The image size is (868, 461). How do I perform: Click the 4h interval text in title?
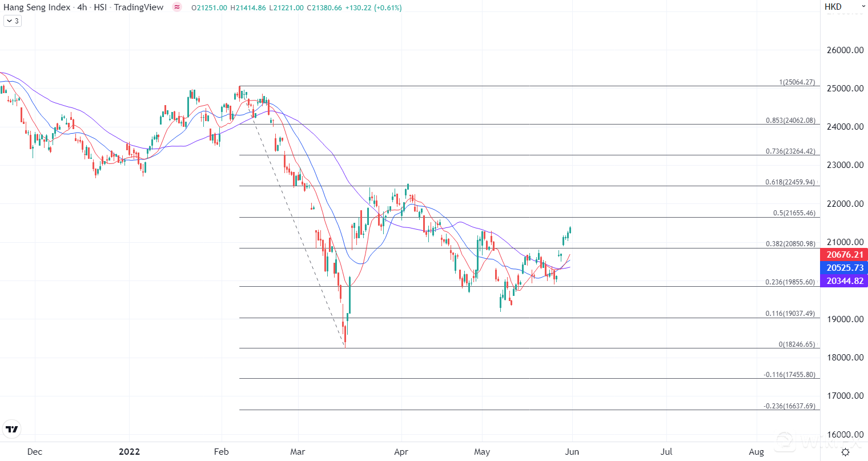tap(82, 7)
